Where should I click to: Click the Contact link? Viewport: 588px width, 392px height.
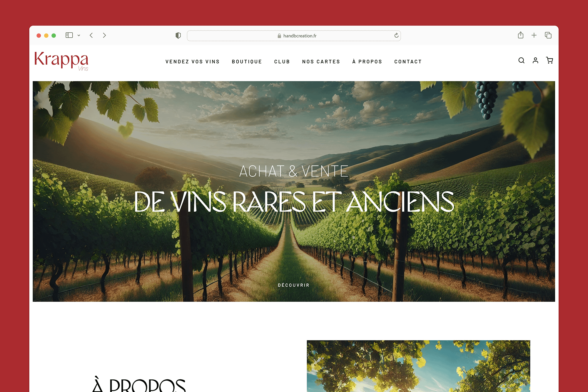point(408,62)
